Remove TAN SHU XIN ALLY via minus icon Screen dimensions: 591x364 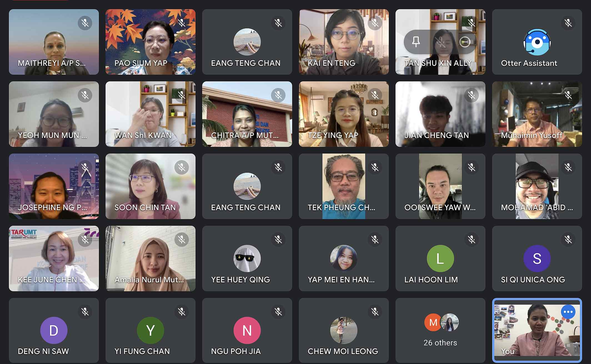(465, 42)
